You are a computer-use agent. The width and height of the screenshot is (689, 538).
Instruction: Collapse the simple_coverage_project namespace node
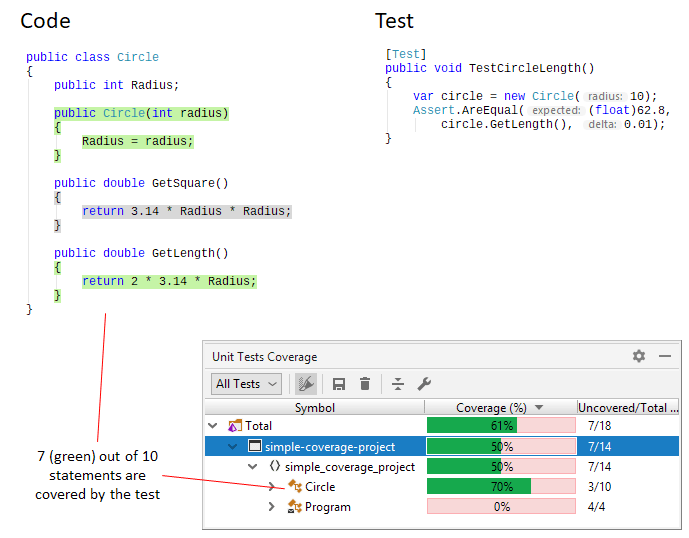click(x=252, y=467)
